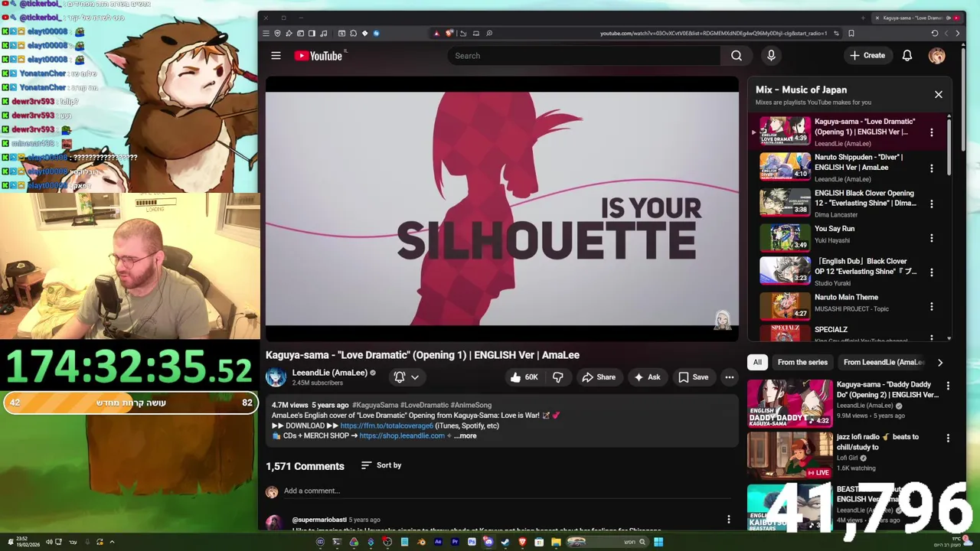Open Blender from the taskbar
The height and width of the screenshot is (551, 980).
click(421, 542)
